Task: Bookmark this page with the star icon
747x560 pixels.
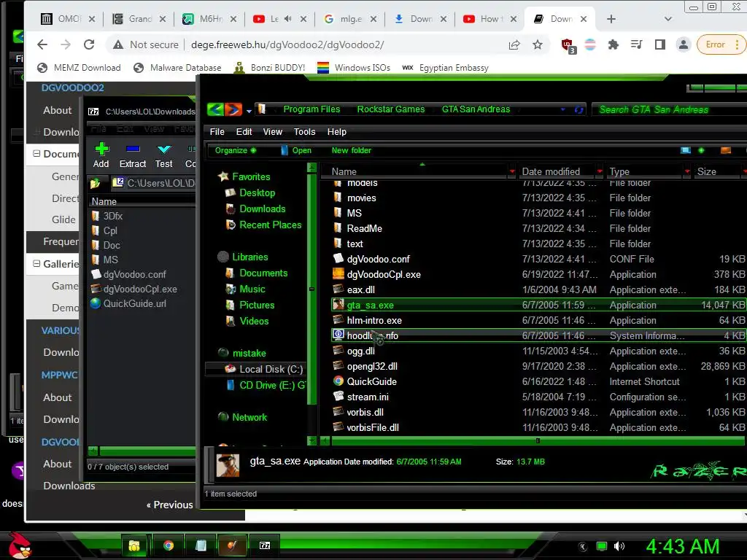Action: click(538, 44)
